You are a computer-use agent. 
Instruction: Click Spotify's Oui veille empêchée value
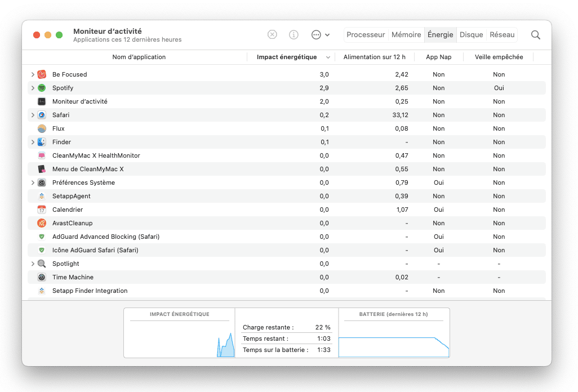coord(499,88)
